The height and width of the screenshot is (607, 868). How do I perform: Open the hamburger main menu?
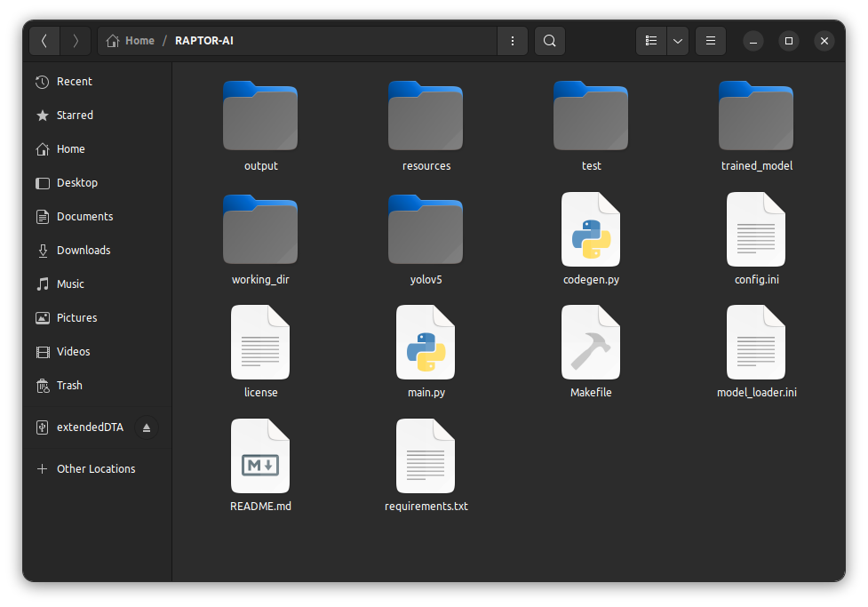coord(711,41)
